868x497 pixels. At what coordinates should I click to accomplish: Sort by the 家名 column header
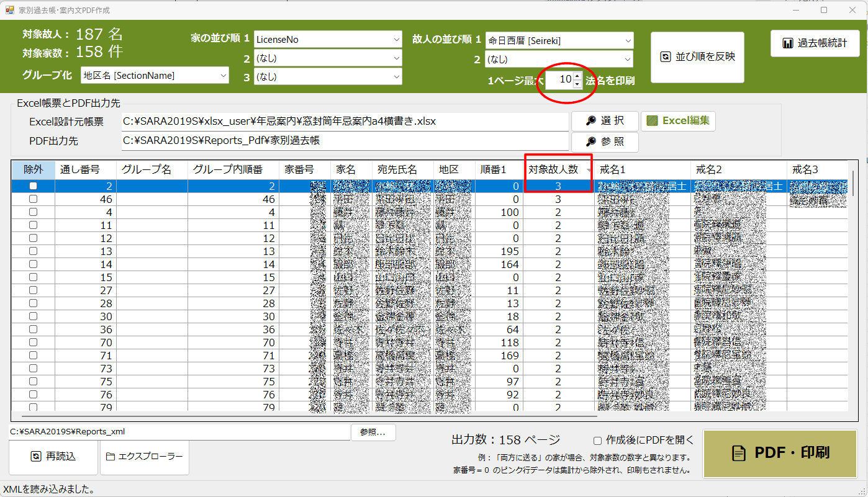tap(351, 169)
